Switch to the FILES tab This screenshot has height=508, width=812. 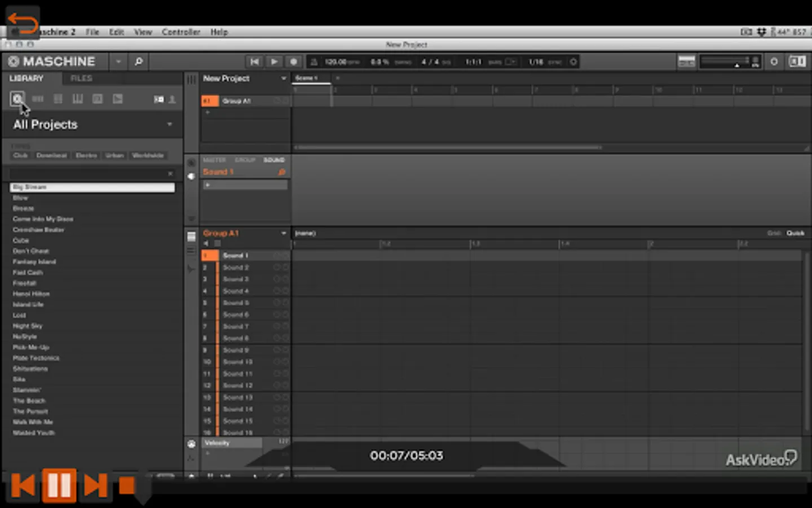coord(81,78)
